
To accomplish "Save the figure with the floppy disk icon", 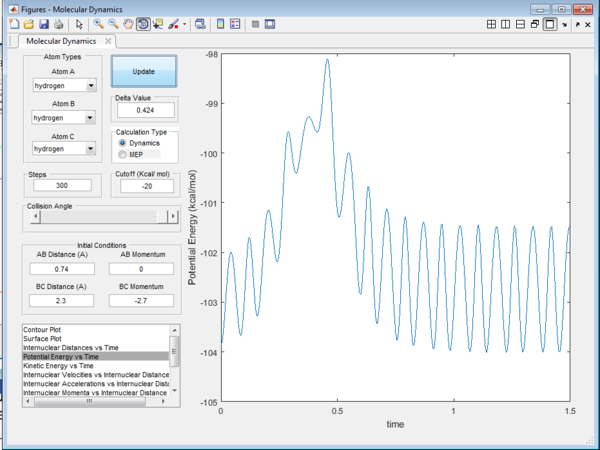I will click(43, 23).
